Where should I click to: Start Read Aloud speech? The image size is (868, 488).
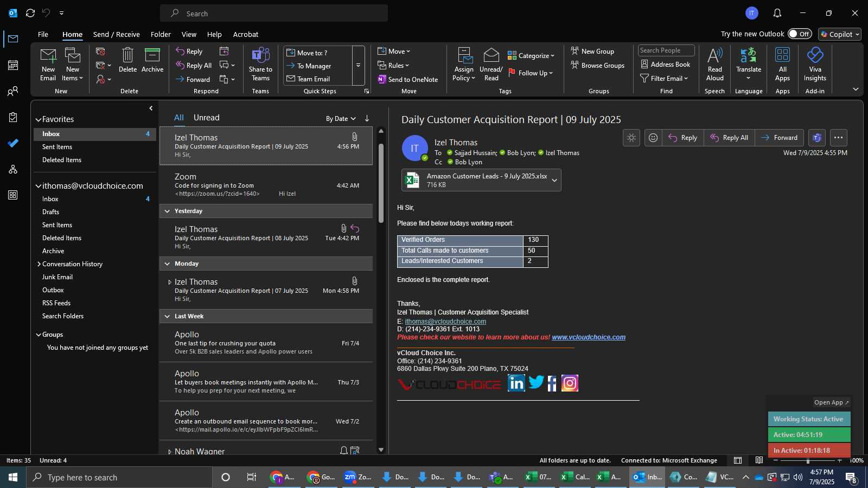(714, 65)
